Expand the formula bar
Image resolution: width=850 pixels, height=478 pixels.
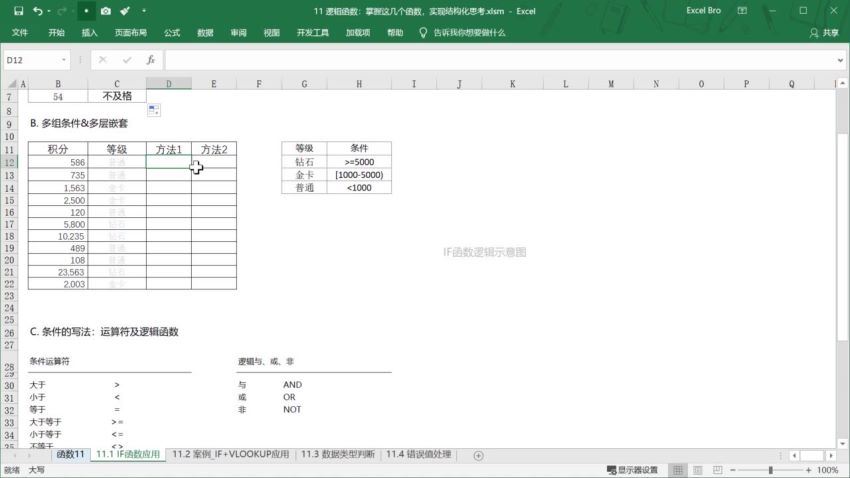[x=839, y=60]
